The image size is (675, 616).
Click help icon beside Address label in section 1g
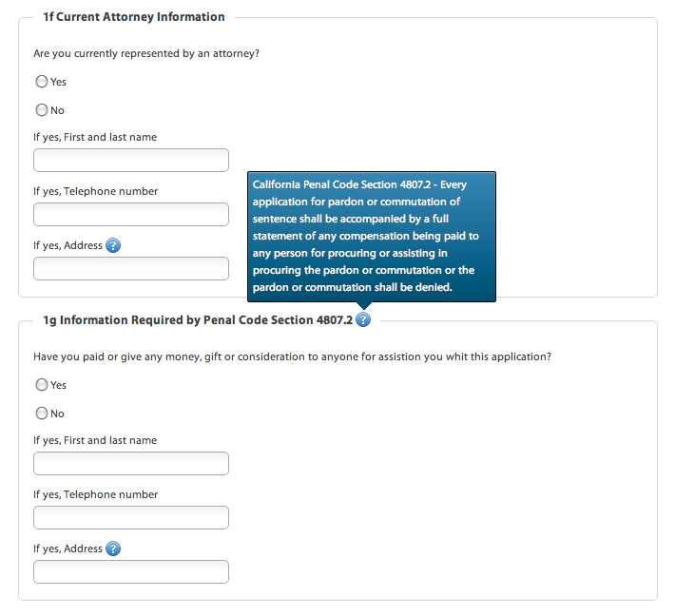114,549
